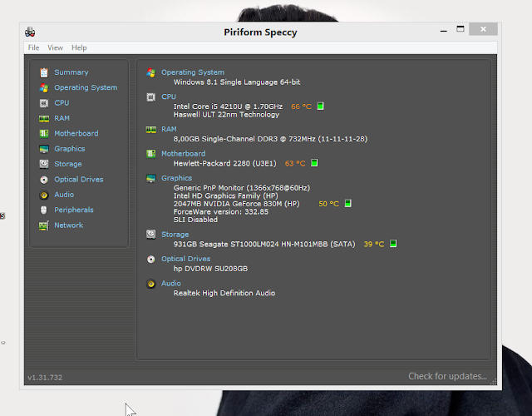Click the Audio speaker icon in sidebar
Image resolution: width=532 pixels, height=416 pixels.
coord(44,195)
